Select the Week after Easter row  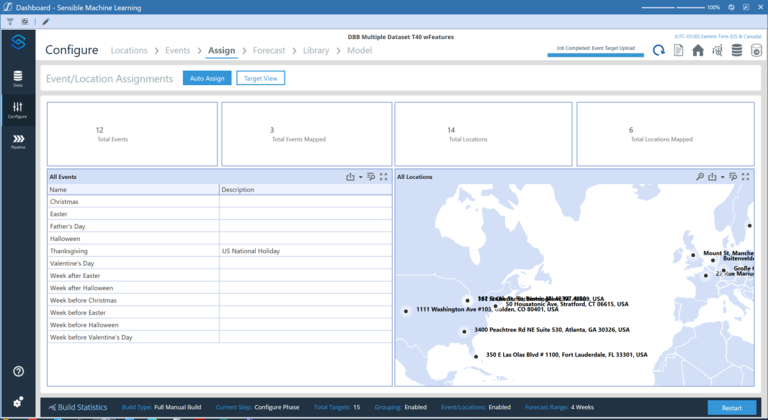219,275
